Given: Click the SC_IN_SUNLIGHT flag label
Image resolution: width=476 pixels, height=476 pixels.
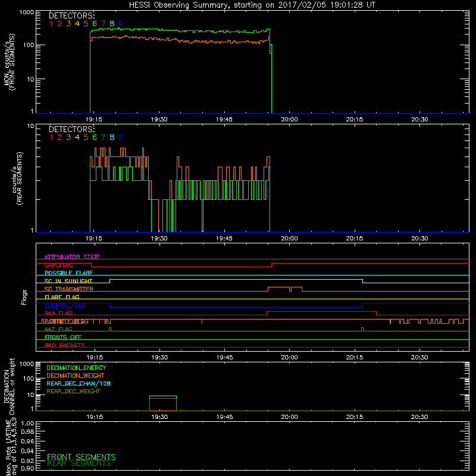Looking at the screenshot, I should pyautogui.click(x=68, y=281).
